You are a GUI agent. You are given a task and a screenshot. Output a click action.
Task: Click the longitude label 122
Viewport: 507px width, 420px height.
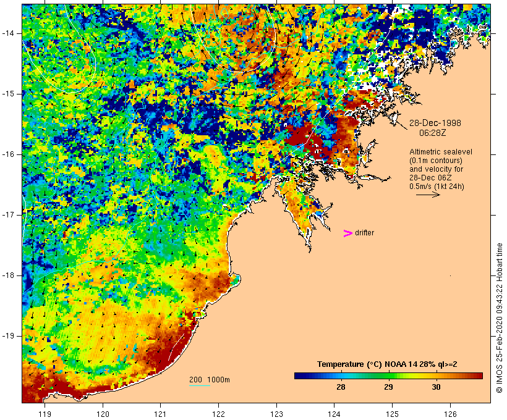pos(219,414)
